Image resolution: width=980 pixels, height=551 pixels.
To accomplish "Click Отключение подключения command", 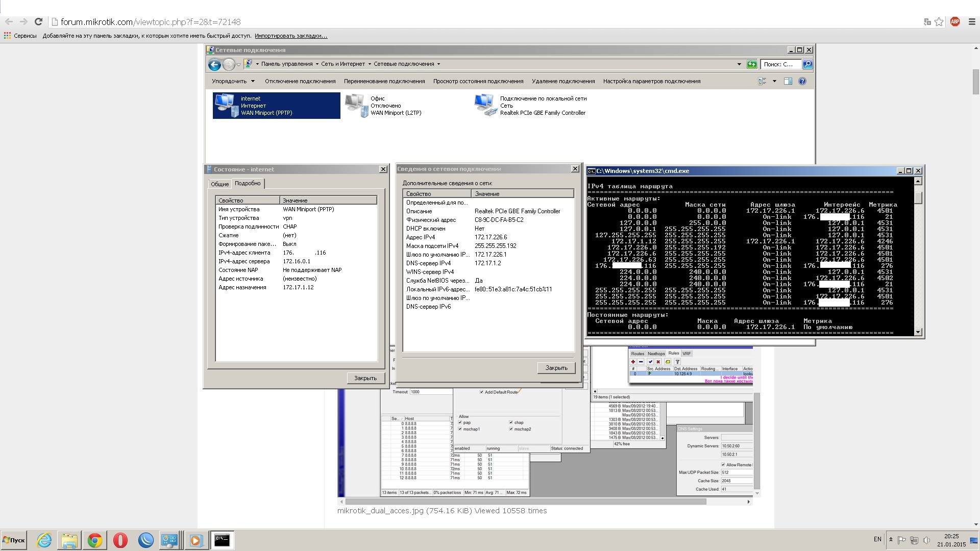I will tap(300, 81).
